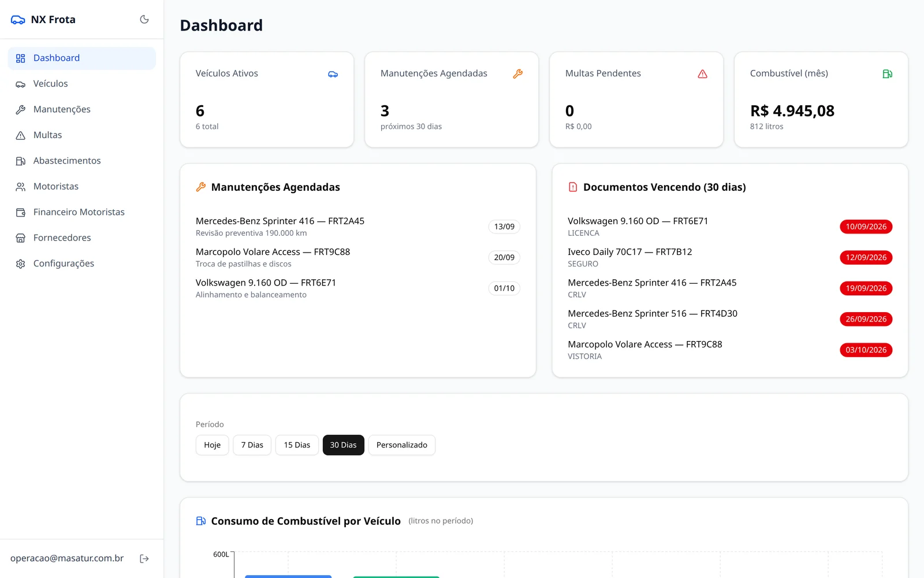Viewport: 924px width, 578px height.
Task: Click the Financeiro Motoristas wallet icon
Action: click(x=21, y=213)
